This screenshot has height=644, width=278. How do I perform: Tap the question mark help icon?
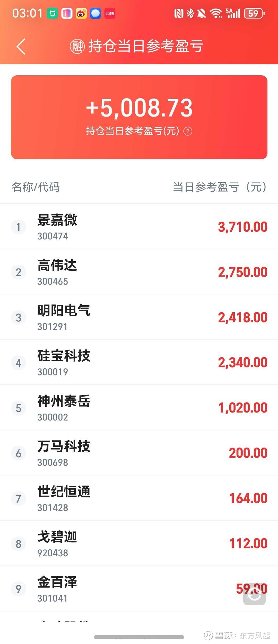188,131
